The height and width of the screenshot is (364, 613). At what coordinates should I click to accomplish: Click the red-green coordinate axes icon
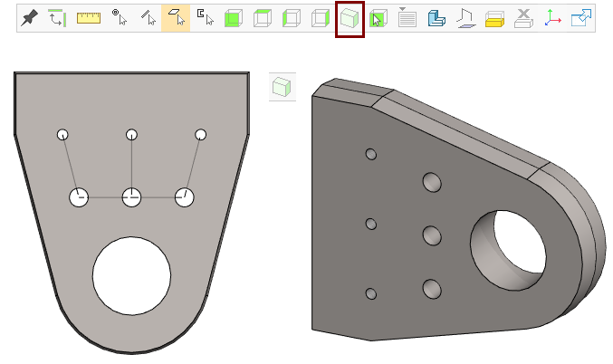pyautogui.click(x=552, y=18)
